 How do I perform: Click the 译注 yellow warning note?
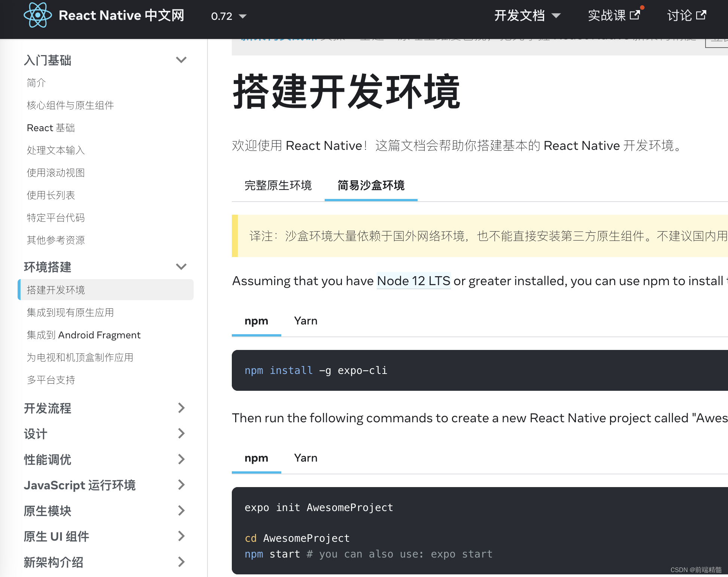pyautogui.click(x=480, y=236)
